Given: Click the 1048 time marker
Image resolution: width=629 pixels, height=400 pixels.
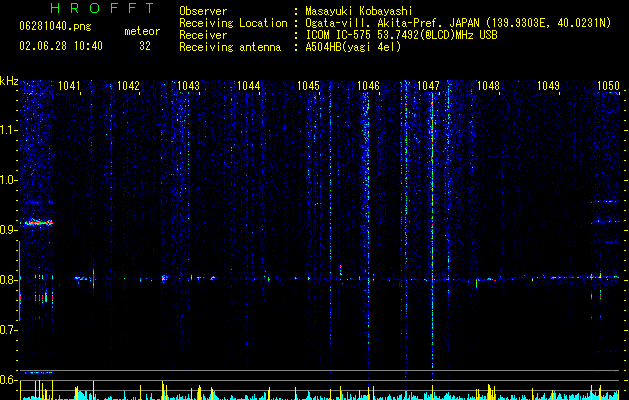Looking at the screenshot, I should 488,85.
